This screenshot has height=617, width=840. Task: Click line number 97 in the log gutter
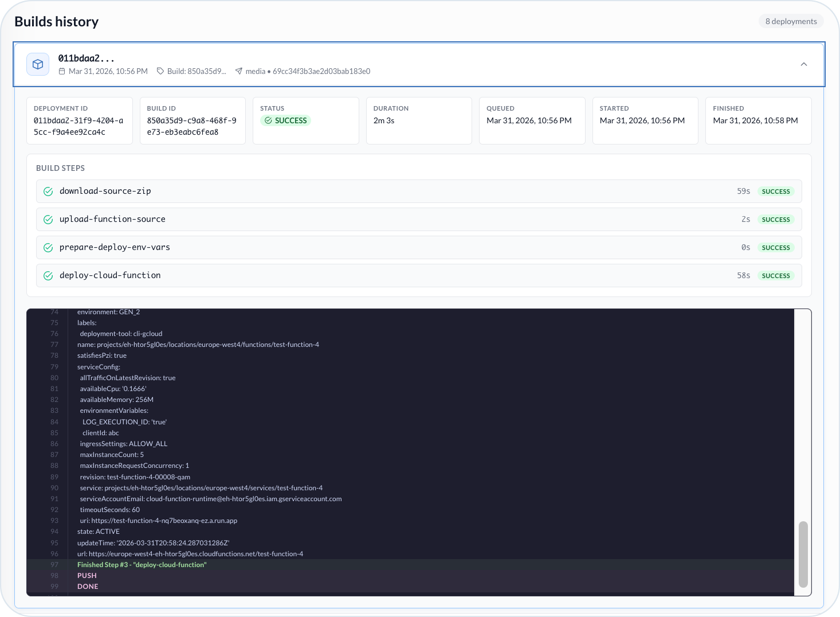54,565
